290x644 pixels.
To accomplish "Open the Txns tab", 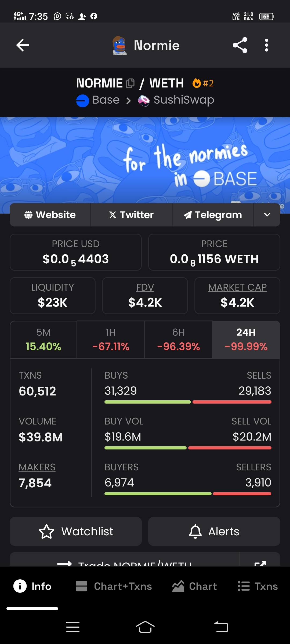I will (258, 586).
